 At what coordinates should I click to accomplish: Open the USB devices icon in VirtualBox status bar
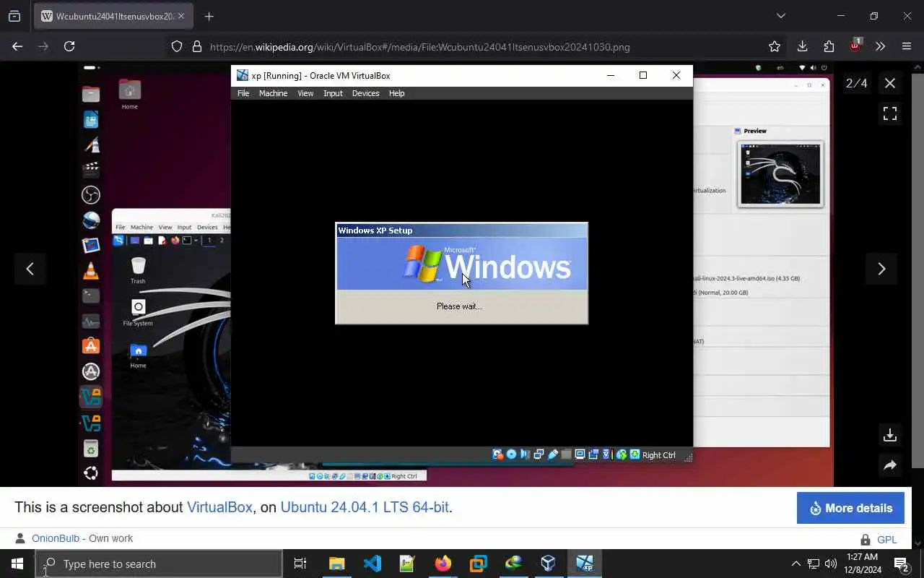point(553,454)
